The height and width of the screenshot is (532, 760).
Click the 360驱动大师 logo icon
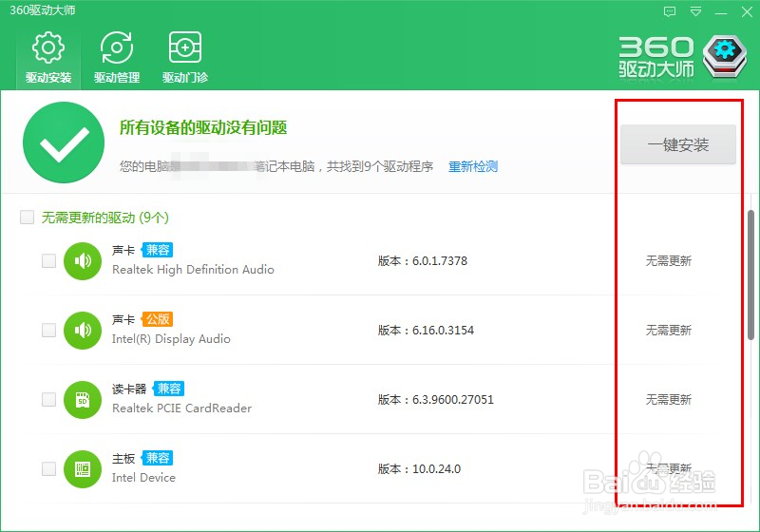click(725, 56)
